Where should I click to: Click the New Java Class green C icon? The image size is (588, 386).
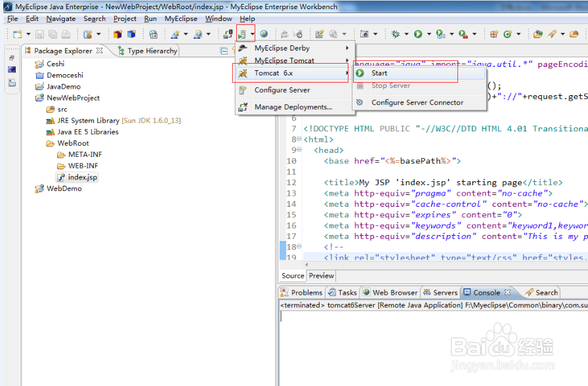point(507,35)
